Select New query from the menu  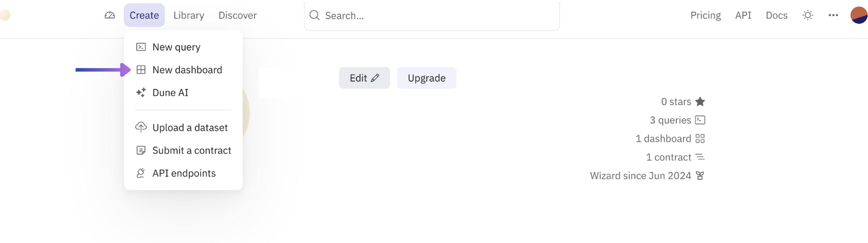pos(176,47)
